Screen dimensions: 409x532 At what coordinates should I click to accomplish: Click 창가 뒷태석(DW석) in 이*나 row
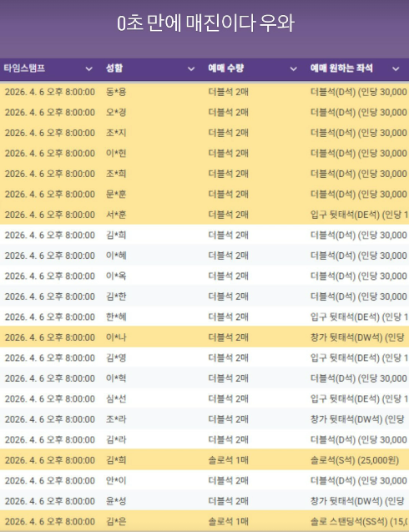tap(357, 337)
